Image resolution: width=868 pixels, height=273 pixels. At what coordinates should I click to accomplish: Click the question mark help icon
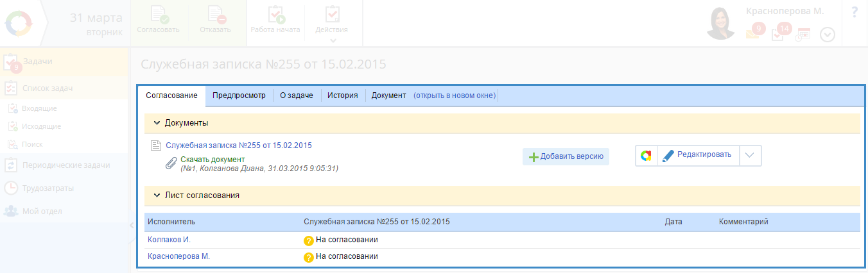click(855, 13)
